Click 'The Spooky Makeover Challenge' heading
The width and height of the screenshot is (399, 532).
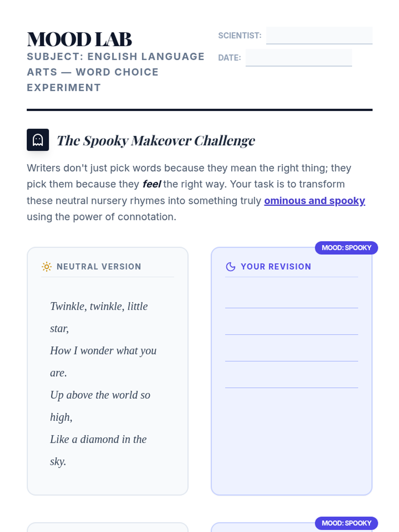pyautogui.click(x=156, y=141)
